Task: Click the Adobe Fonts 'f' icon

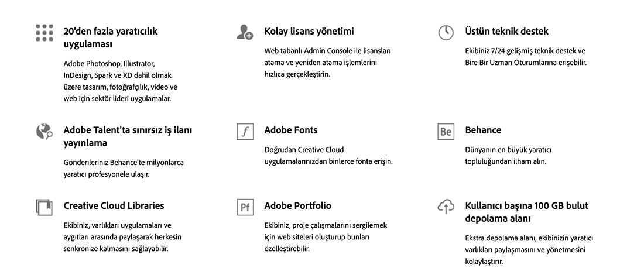Action: [x=245, y=132]
